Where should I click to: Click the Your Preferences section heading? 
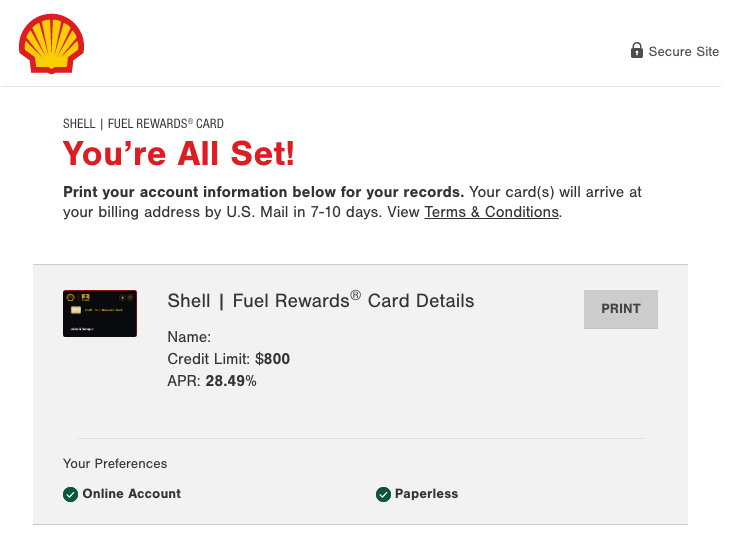(x=115, y=464)
